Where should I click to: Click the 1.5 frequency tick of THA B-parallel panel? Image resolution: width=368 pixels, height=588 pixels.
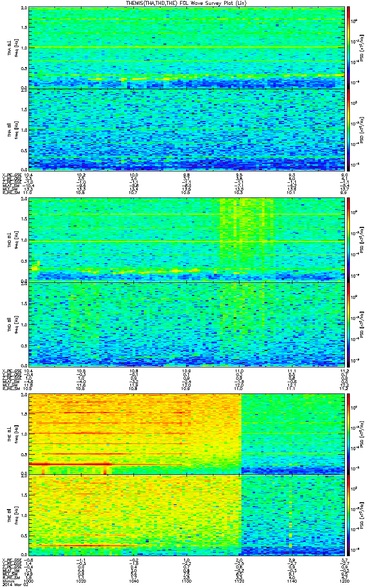(24, 109)
